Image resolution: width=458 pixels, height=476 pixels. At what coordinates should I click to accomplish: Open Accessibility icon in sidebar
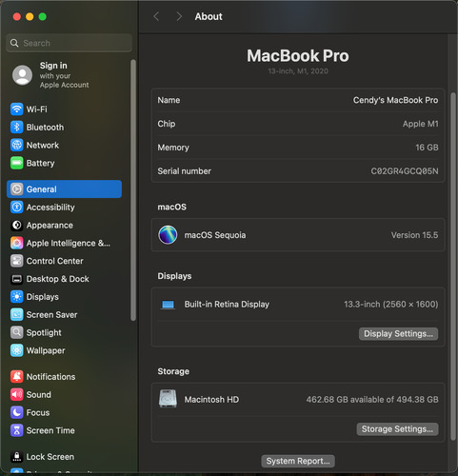pyautogui.click(x=17, y=208)
